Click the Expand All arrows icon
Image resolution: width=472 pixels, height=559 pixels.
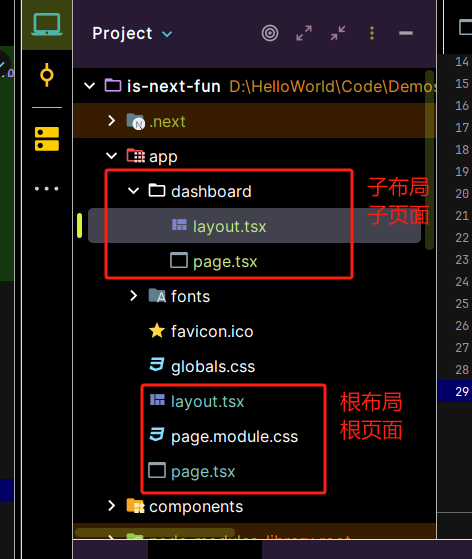304,34
